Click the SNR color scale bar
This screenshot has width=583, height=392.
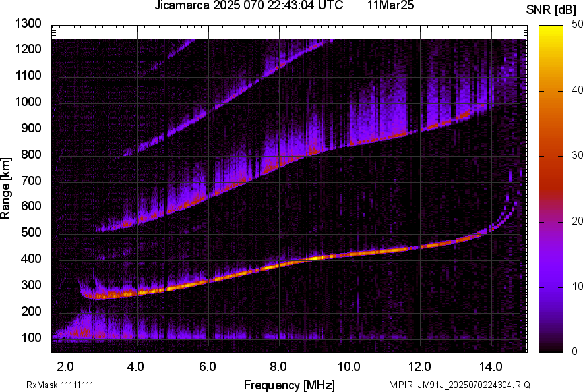point(551,189)
